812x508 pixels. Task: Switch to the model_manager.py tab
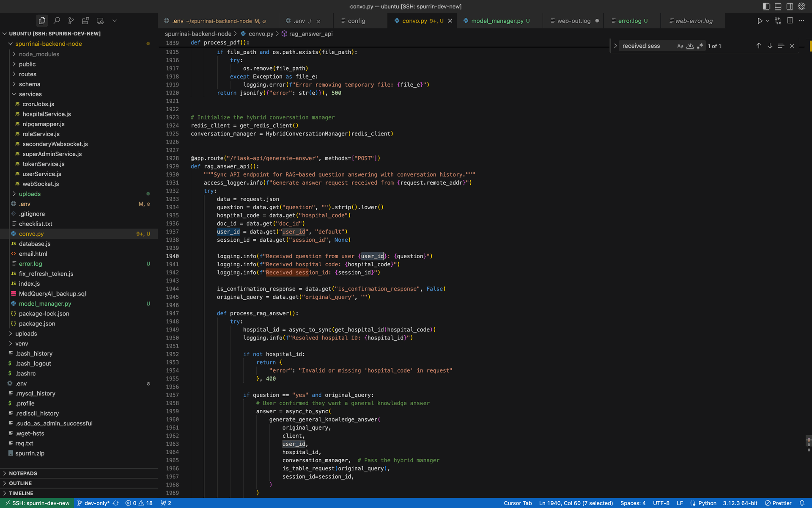[497, 21]
